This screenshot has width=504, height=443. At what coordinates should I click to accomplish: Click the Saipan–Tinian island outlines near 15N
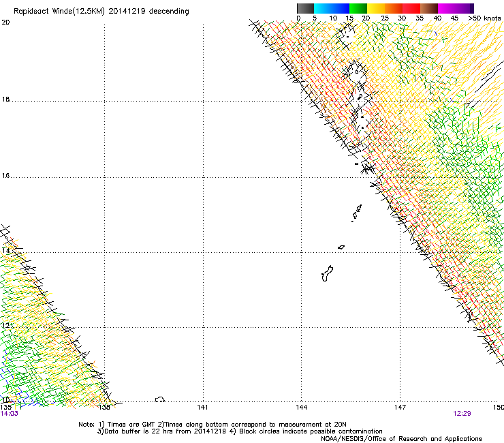coord(357,213)
